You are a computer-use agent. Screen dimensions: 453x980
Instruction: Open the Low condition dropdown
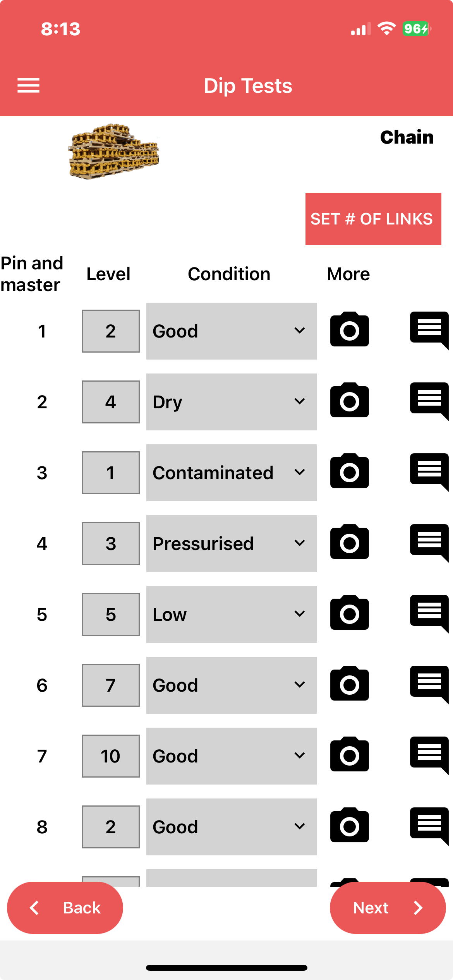[232, 614]
